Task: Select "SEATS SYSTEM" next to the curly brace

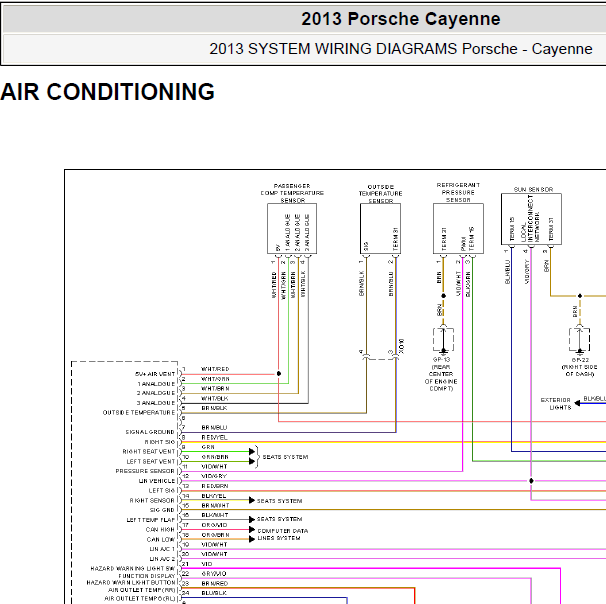Action: [286, 457]
